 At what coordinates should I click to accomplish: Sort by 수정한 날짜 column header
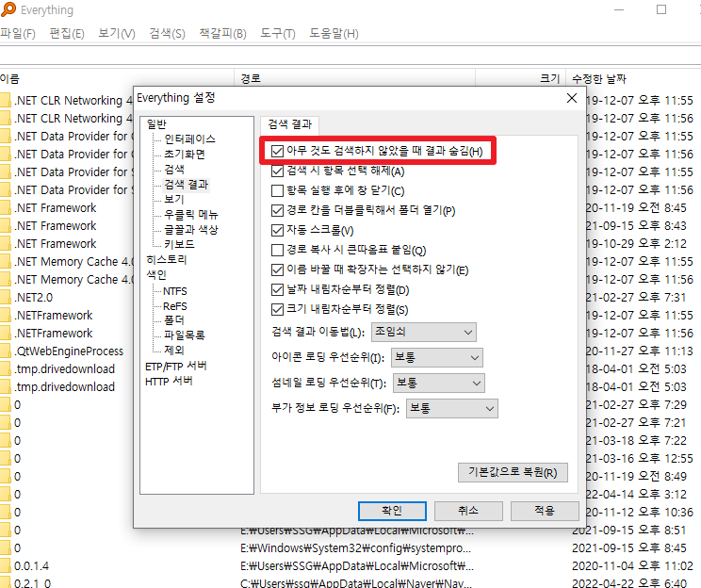click(x=633, y=79)
